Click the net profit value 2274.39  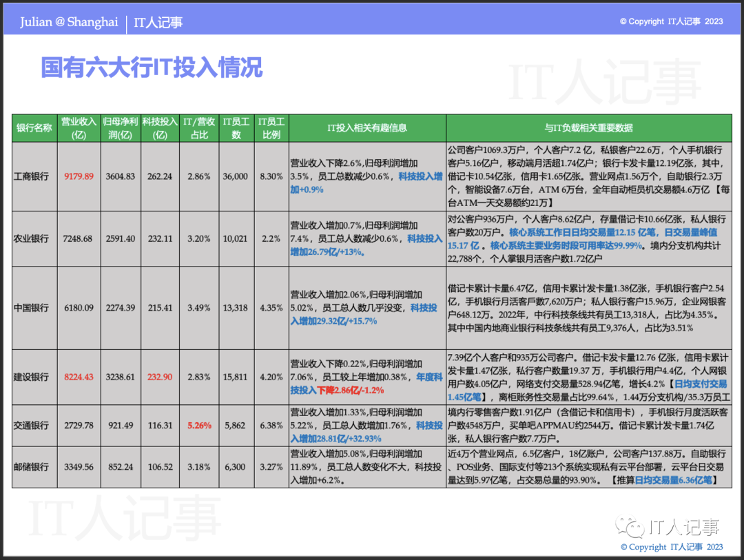[121, 308]
